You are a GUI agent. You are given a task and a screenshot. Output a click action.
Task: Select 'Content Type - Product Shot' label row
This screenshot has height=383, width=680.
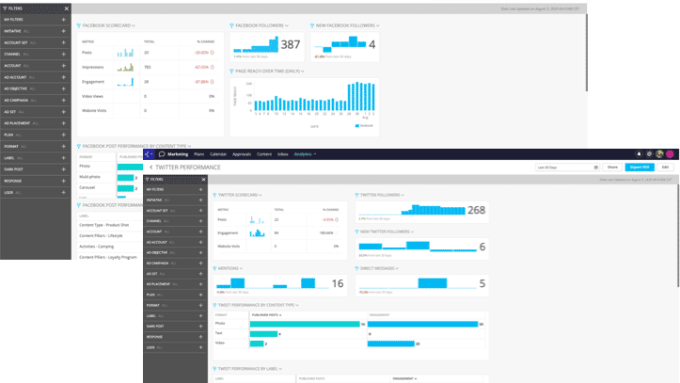(x=104, y=225)
